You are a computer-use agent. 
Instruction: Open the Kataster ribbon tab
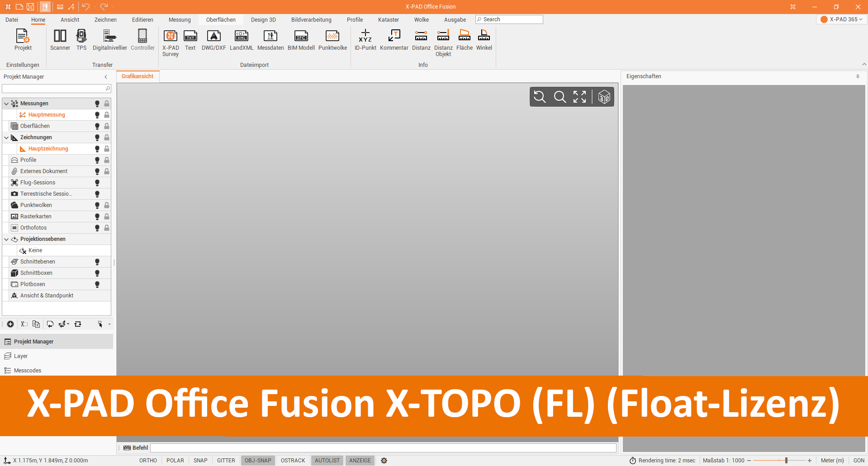coord(389,20)
